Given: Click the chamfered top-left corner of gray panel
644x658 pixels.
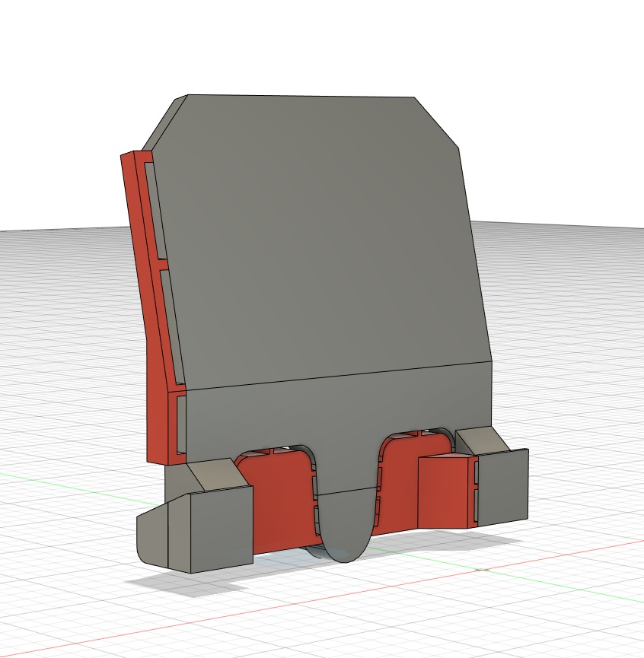Looking at the screenshot, I should (x=164, y=122).
